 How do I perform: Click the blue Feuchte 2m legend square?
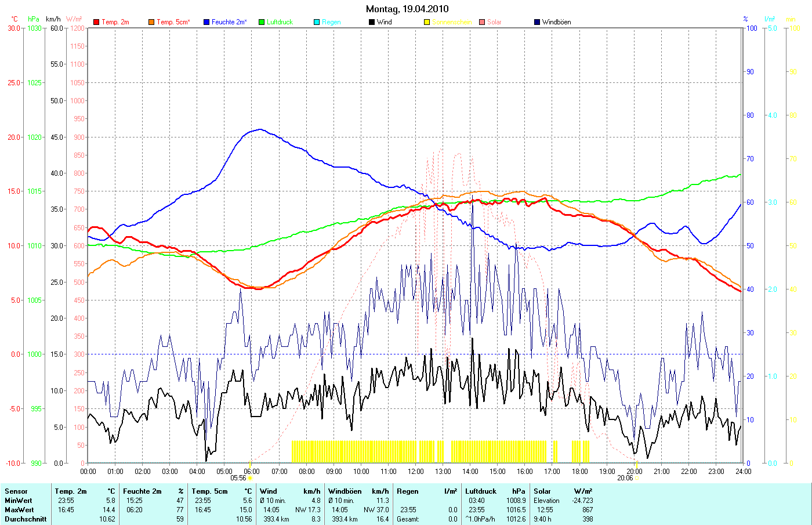[206, 22]
